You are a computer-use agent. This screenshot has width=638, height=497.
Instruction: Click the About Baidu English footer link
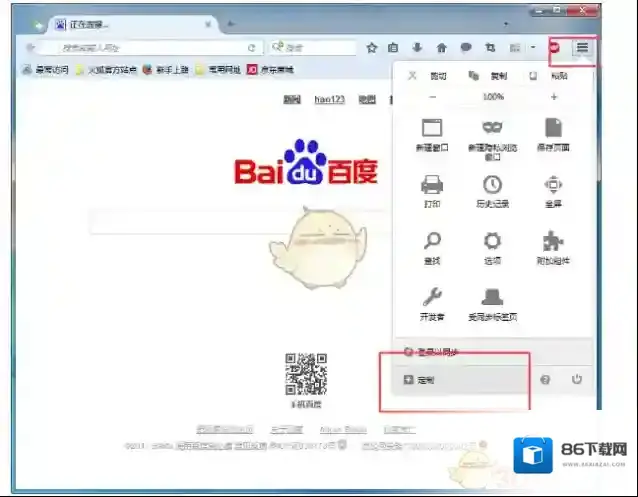pos(343,429)
